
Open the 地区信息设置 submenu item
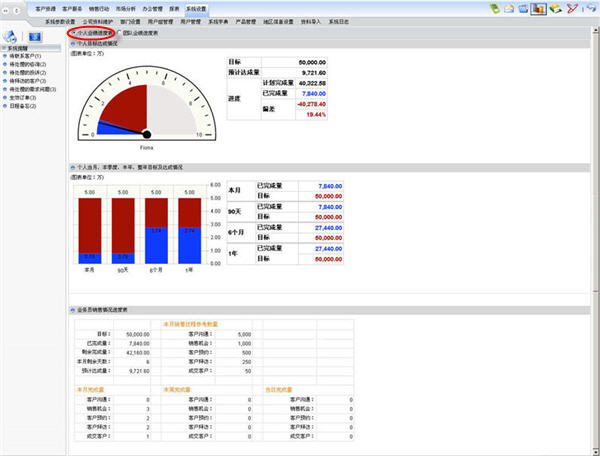[278, 22]
